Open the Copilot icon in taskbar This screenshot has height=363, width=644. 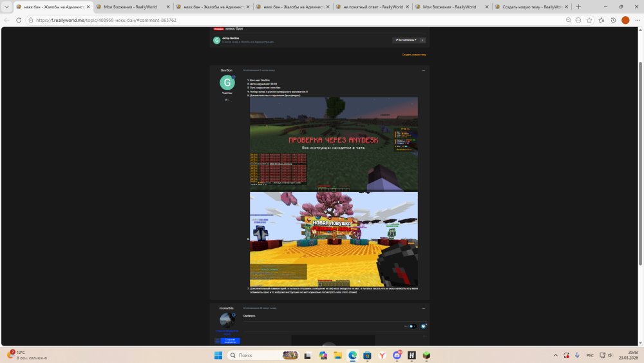[323, 355]
